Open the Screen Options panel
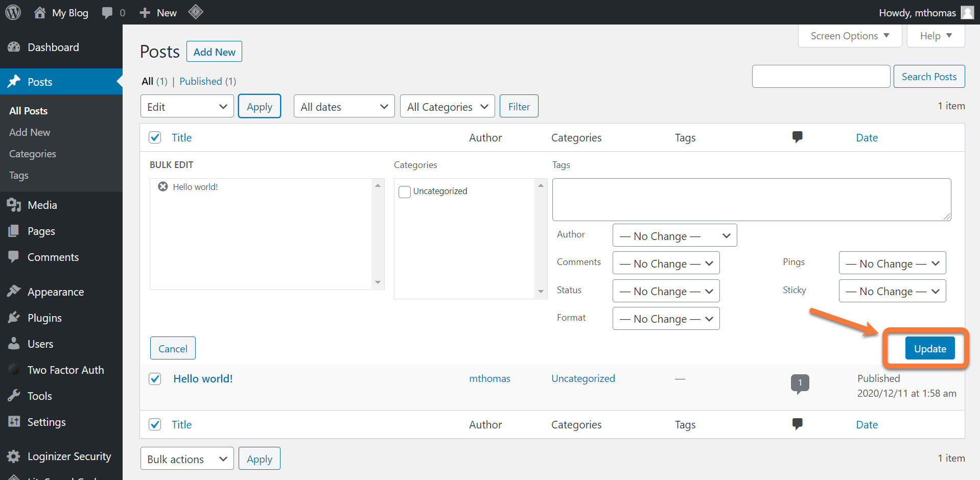 [x=849, y=36]
